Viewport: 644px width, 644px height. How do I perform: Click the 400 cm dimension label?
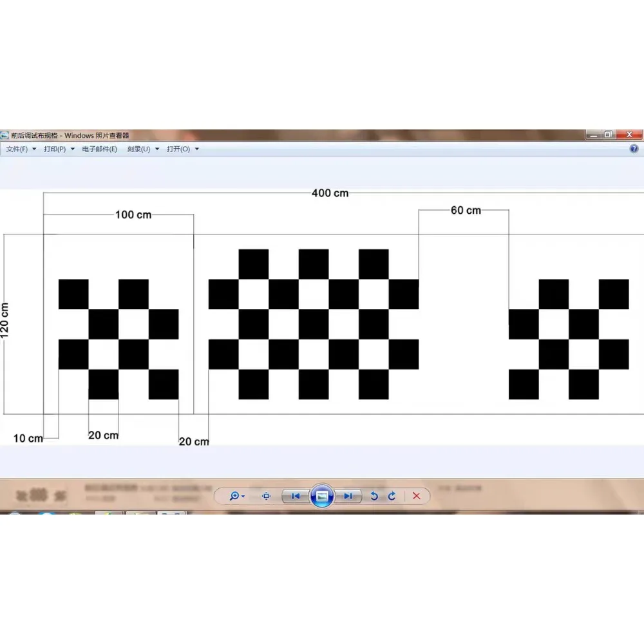pyautogui.click(x=330, y=193)
